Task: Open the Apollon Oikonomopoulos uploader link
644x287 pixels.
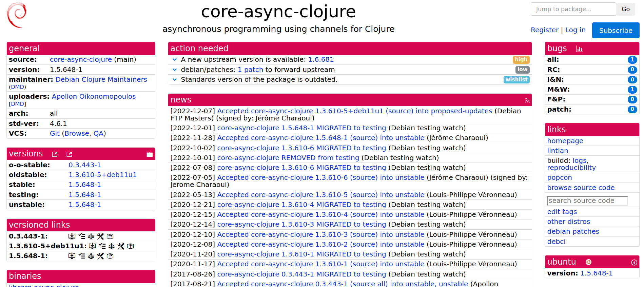Action: coord(94,97)
